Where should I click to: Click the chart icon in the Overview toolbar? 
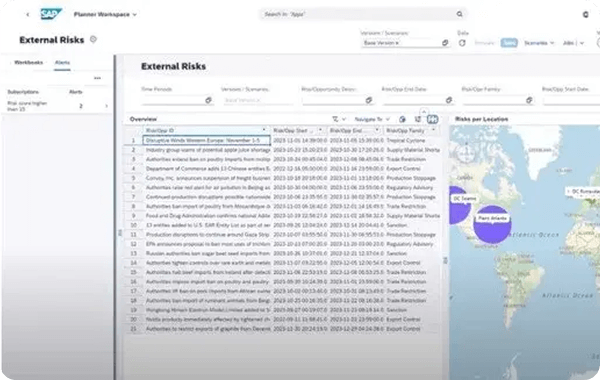click(x=402, y=119)
